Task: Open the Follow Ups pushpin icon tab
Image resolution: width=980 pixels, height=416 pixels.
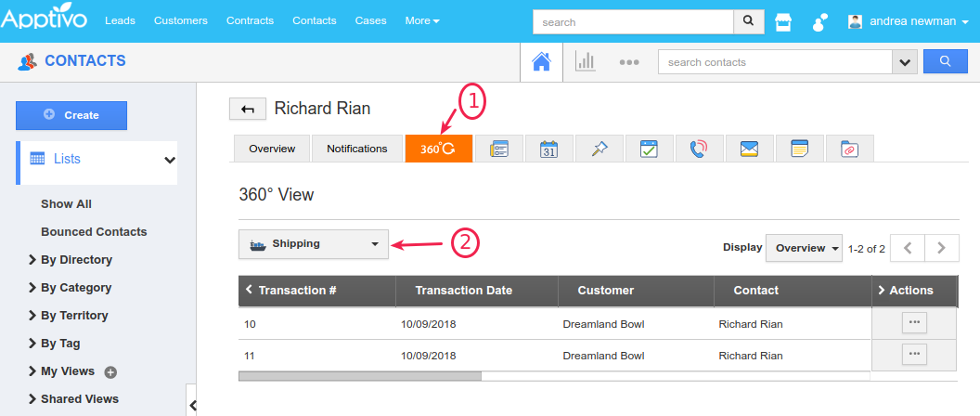Action: tap(599, 149)
